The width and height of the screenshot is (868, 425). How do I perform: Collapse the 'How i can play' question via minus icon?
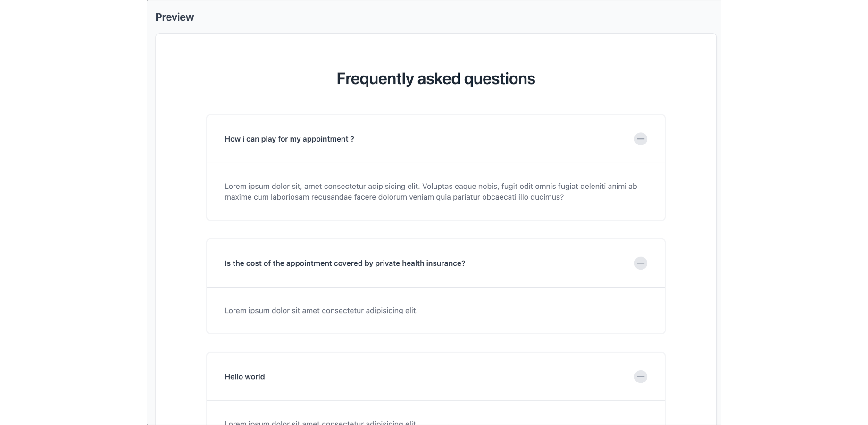[640, 139]
